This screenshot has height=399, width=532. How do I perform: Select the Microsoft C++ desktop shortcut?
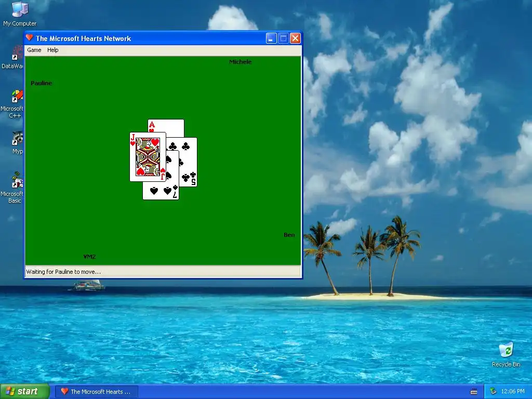12,104
